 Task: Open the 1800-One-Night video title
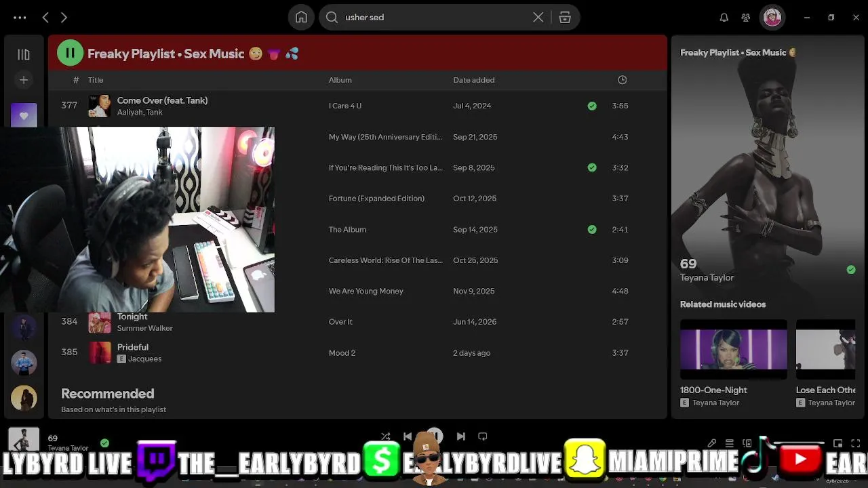pyautogui.click(x=713, y=390)
